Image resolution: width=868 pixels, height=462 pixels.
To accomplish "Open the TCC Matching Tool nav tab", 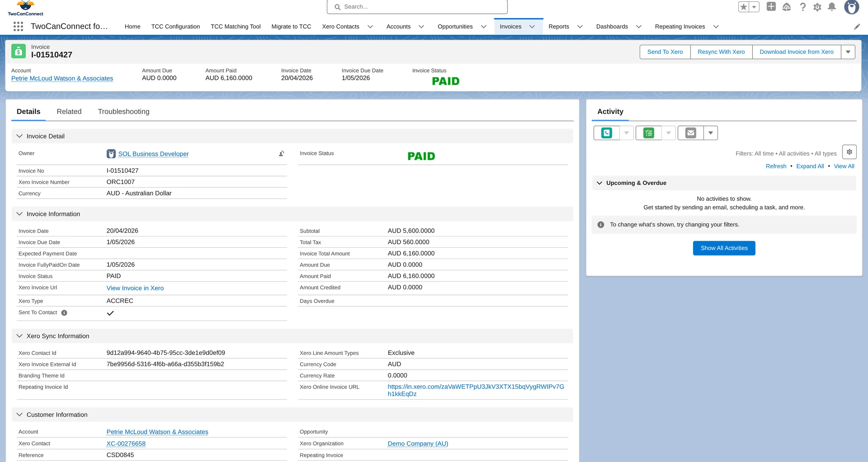I will point(236,26).
